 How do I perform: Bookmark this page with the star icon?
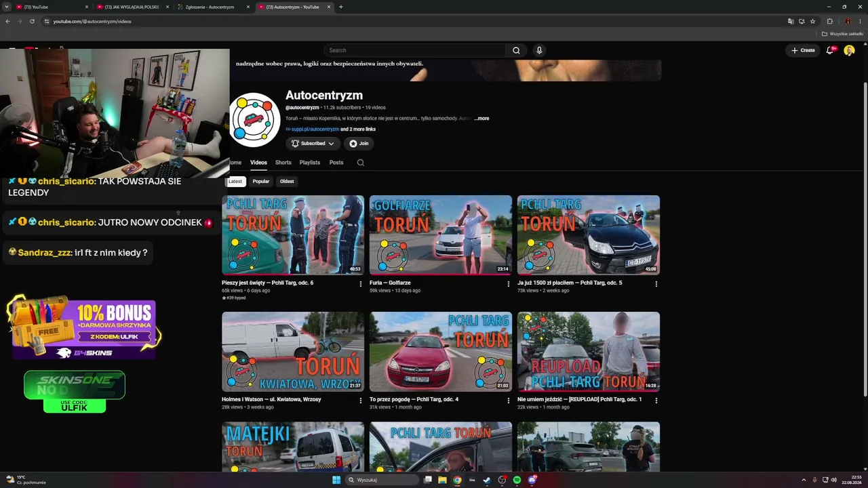pyautogui.click(x=812, y=21)
